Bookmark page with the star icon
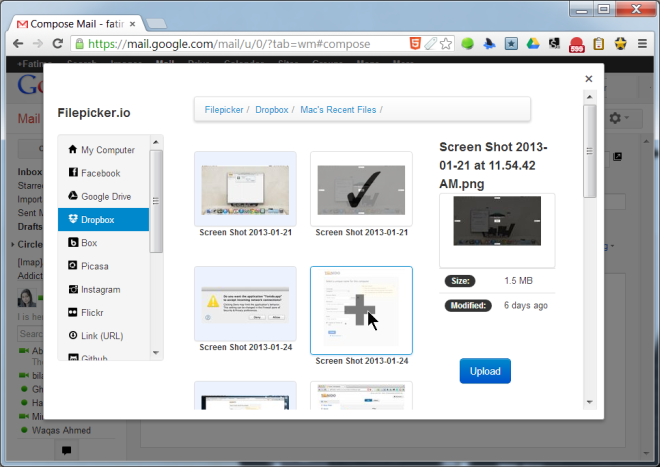The image size is (660, 467). coord(446,43)
